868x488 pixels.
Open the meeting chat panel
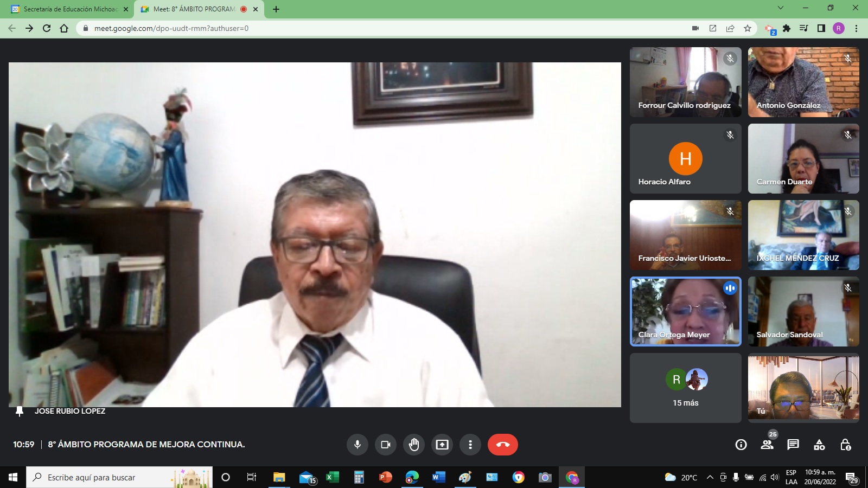click(x=793, y=445)
